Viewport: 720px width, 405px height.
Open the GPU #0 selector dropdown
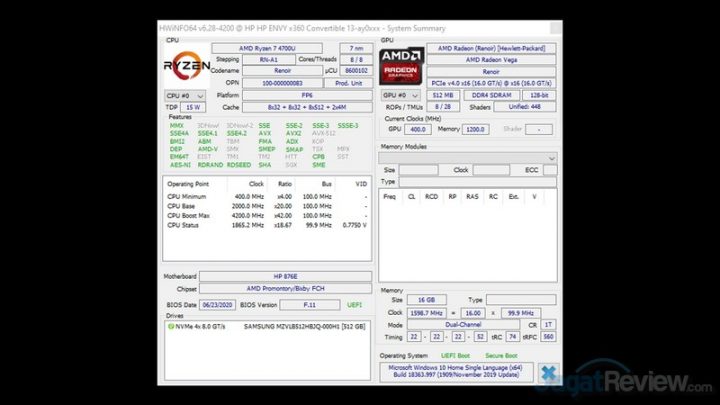click(400, 95)
